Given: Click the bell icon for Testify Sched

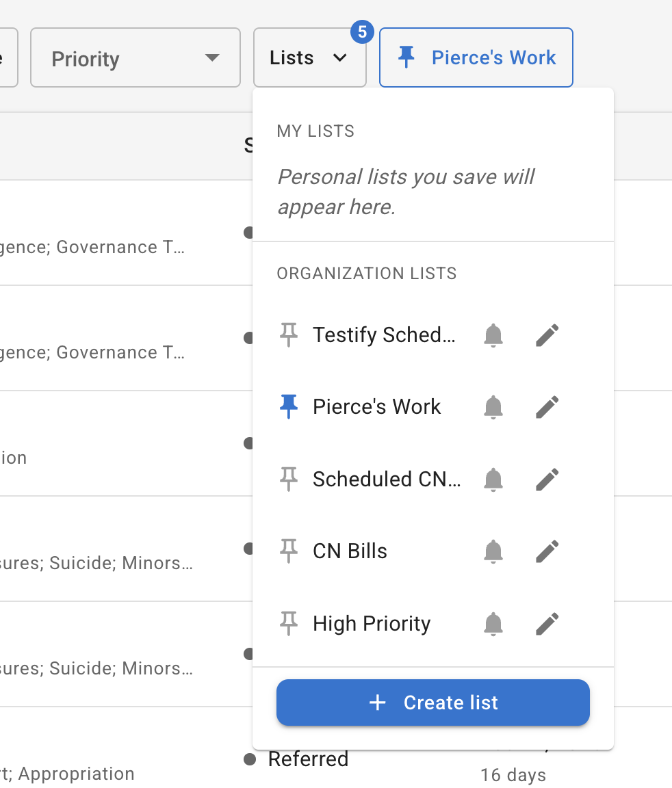Looking at the screenshot, I should [x=493, y=334].
